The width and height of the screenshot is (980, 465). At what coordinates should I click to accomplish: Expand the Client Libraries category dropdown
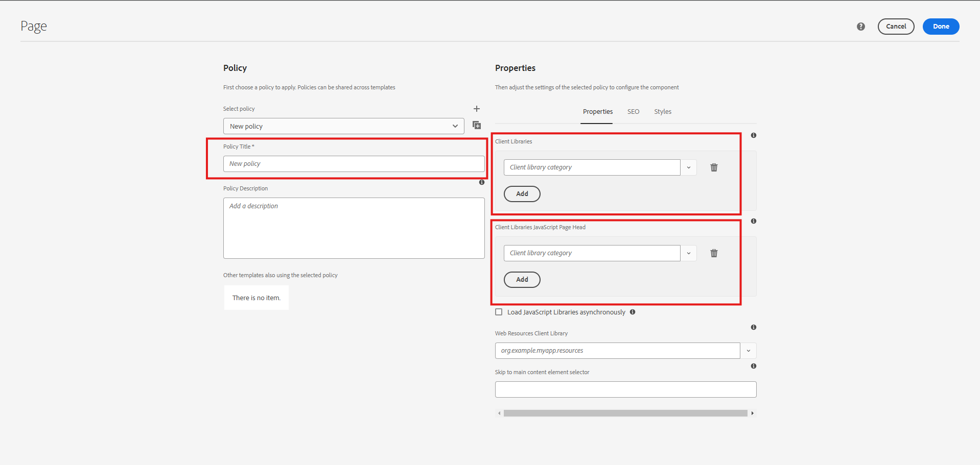click(x=688, y=167)
